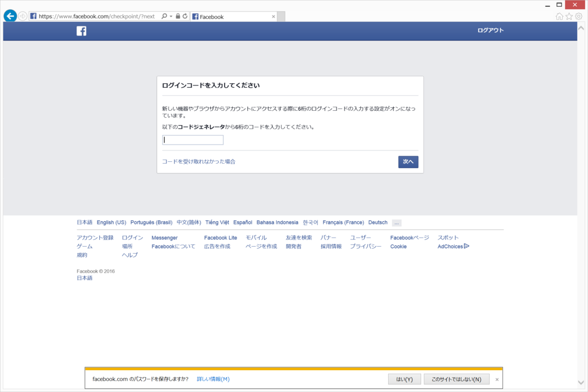Close the Facebook tab with its X
Screen dimensions: 588x392
pos(273,17)
